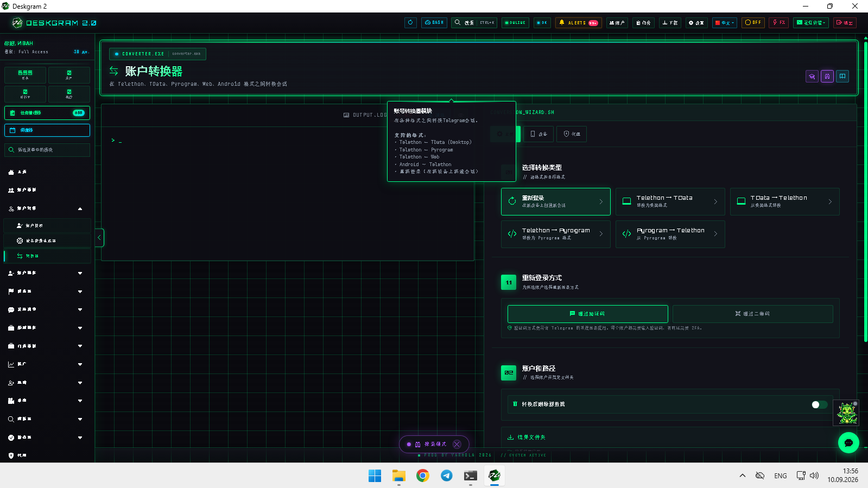Switch to the device tab in wizard
This screenshot has width=868, height=488.
[x=538, y=134]
